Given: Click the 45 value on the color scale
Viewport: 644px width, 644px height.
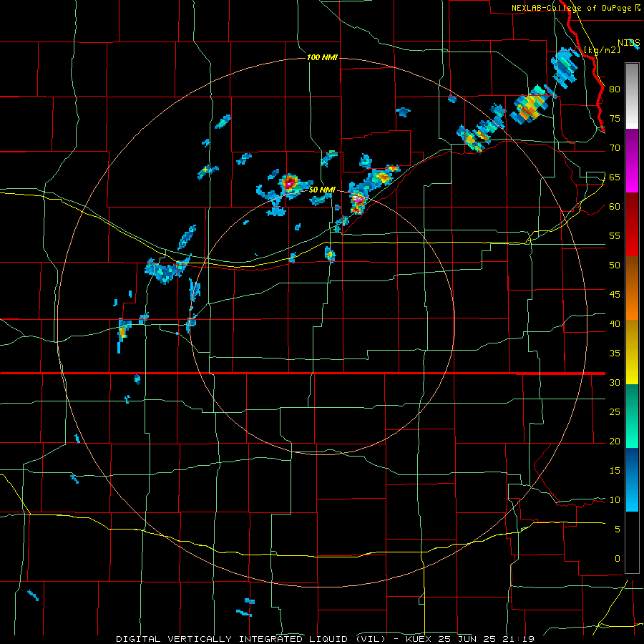Looking at the screenshot, I should (615, 295).
